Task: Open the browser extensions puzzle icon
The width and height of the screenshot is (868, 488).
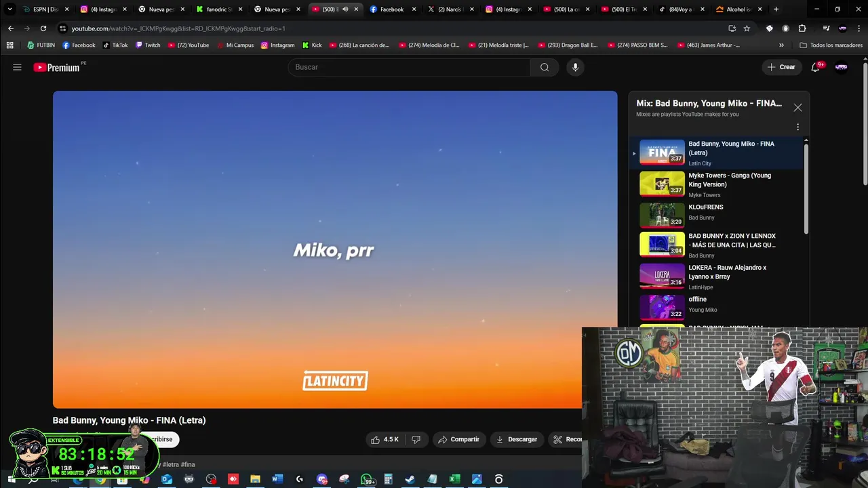Action: click(802, 28)
